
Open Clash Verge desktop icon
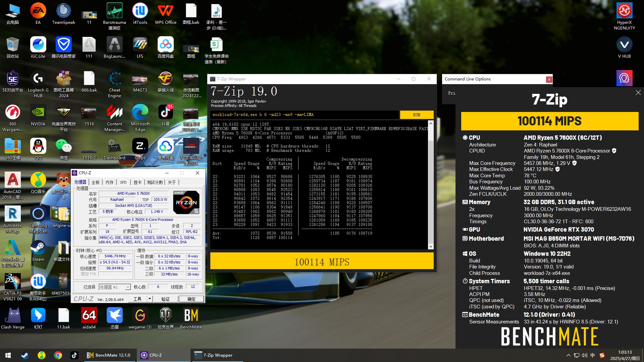(x=12, y=318)
